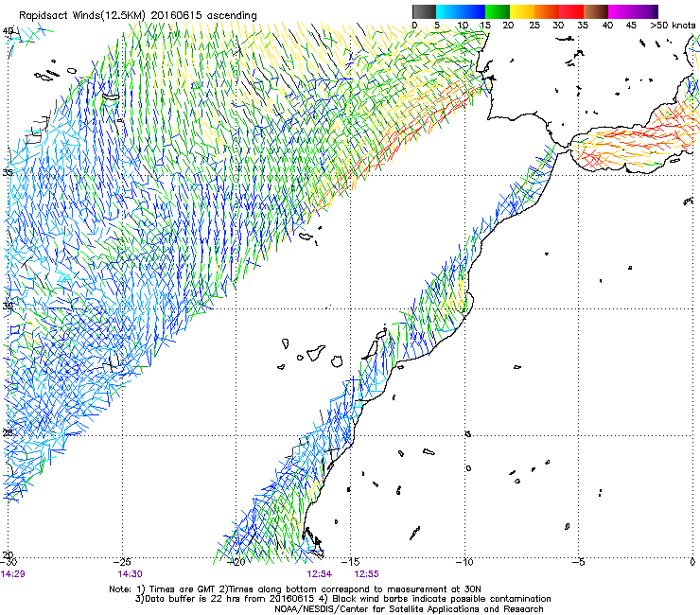The height and width of the screenshot is (615, 700).
Task: Click the red 30–35 knots legend swatch
Action: pos(571,11)
